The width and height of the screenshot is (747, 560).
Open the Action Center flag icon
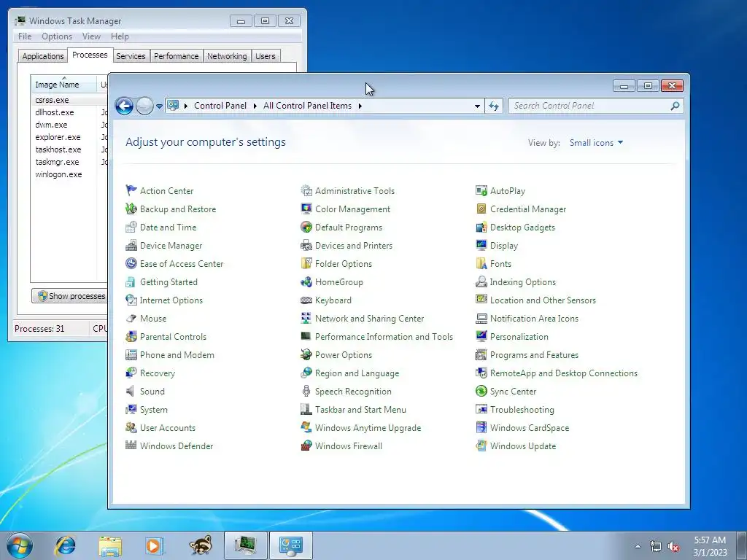131,190
